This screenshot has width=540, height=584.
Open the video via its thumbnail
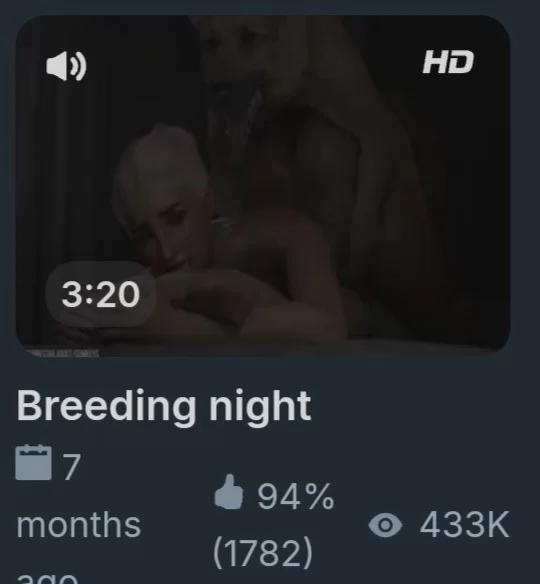263,185
